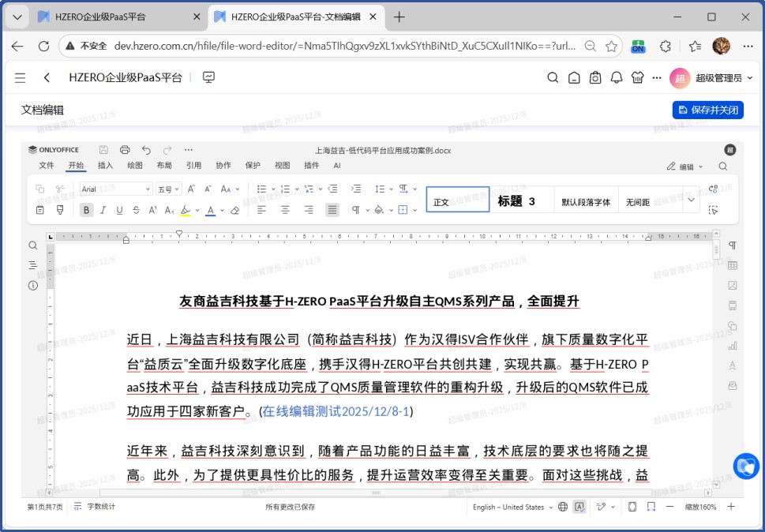Toggle bold formatting
The image size is (765, 532).
point(87,210)
